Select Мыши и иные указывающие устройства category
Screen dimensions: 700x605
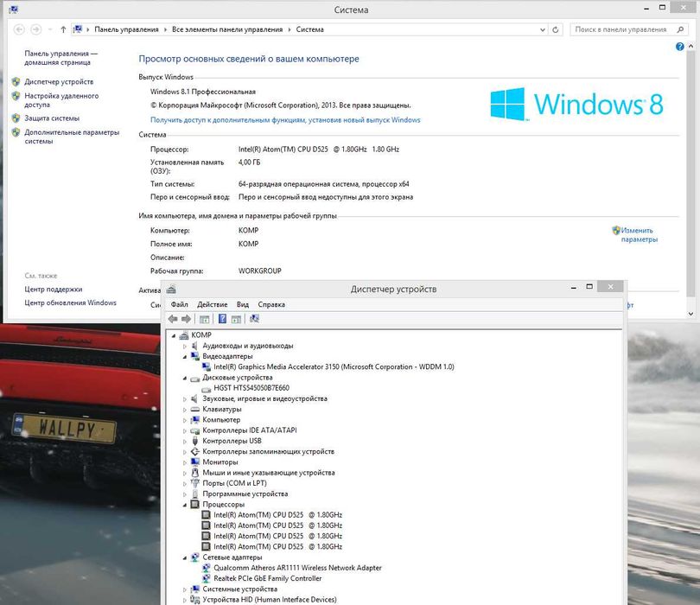coord(269,473)
